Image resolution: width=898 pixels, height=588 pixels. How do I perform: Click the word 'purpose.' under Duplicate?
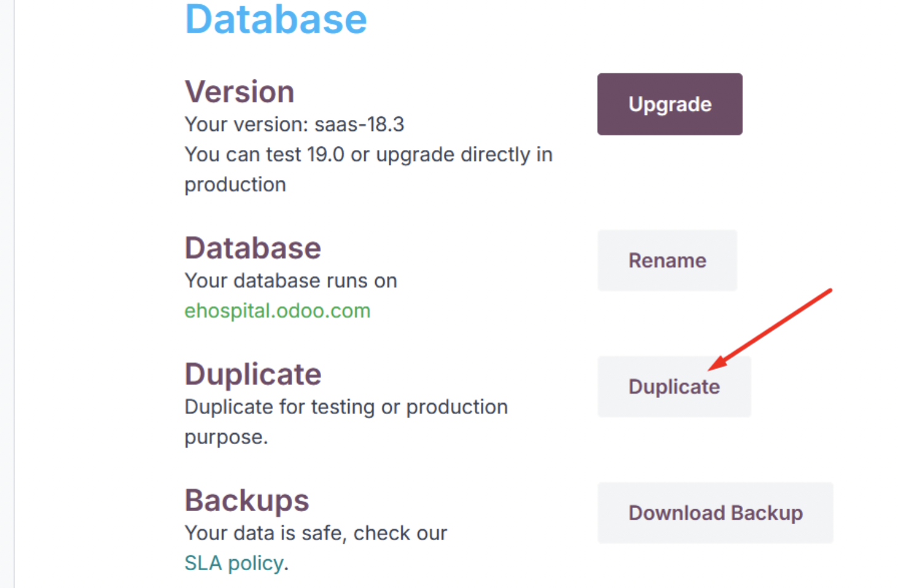coord(226,437)
